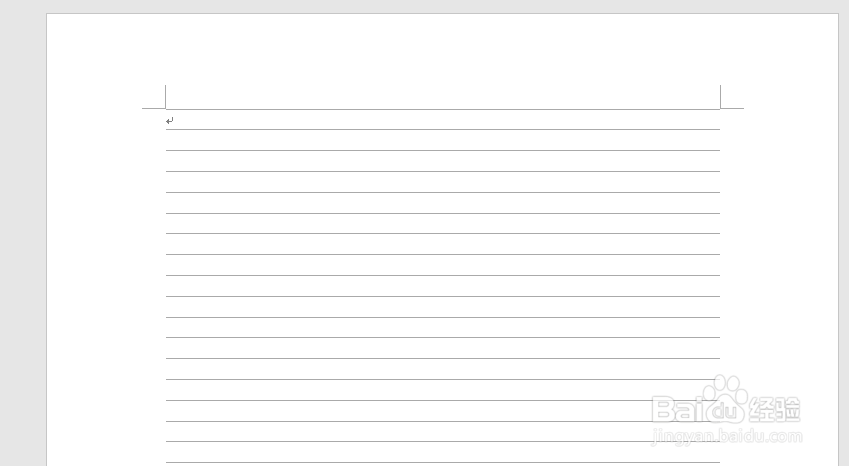849x466 pixels.
Task: Click blank row between first and second lines
Action: click(443, 140)
